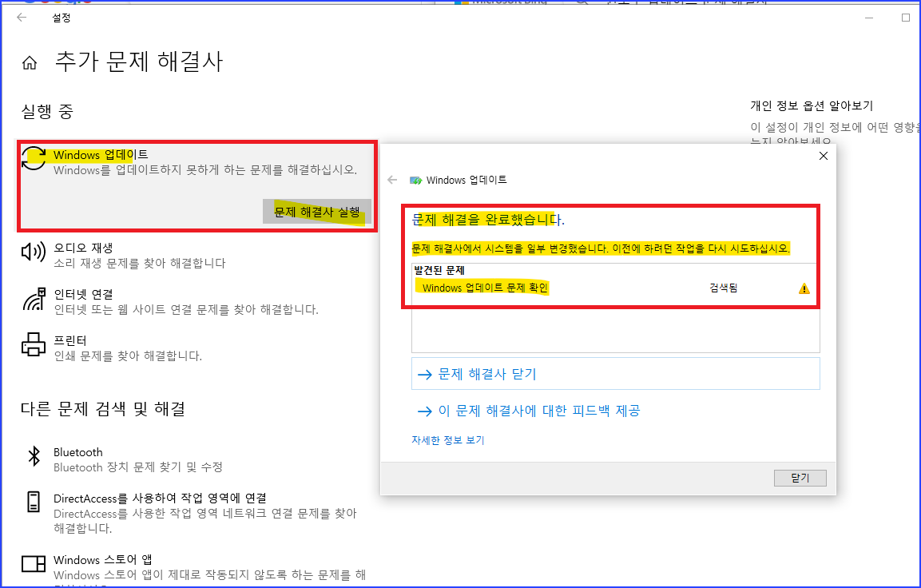This screenshot has height=588, width=921.
Task: Click the Bluetooth symbol icon
Action: tap(34, 456)
